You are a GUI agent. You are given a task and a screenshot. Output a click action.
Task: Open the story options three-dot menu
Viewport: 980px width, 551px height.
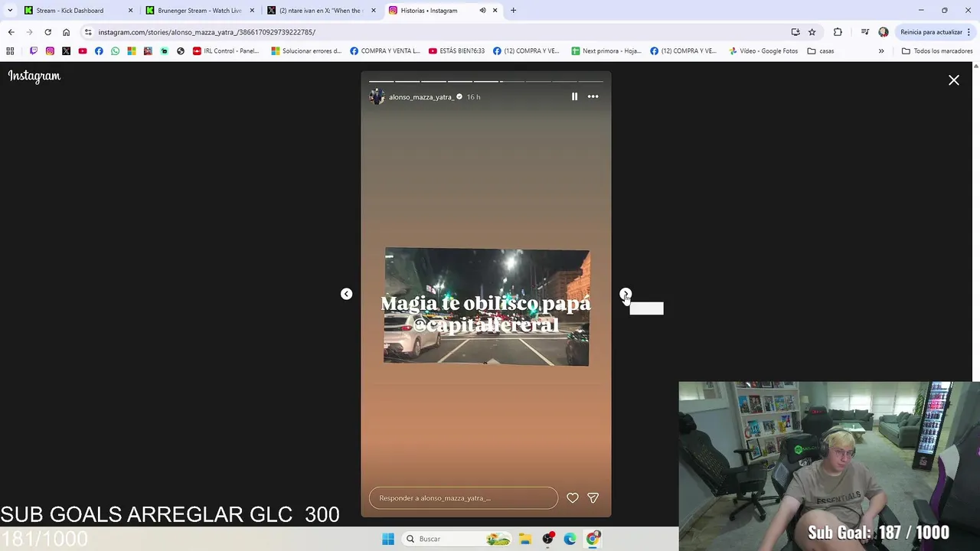(593, 96)
